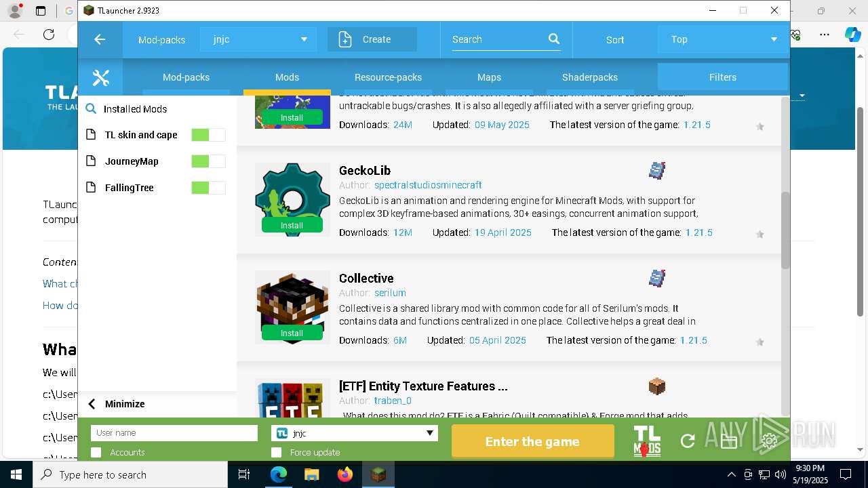868x488 pixels.
Task: Switch to the Mods tab
Action: tap(287, 77)
